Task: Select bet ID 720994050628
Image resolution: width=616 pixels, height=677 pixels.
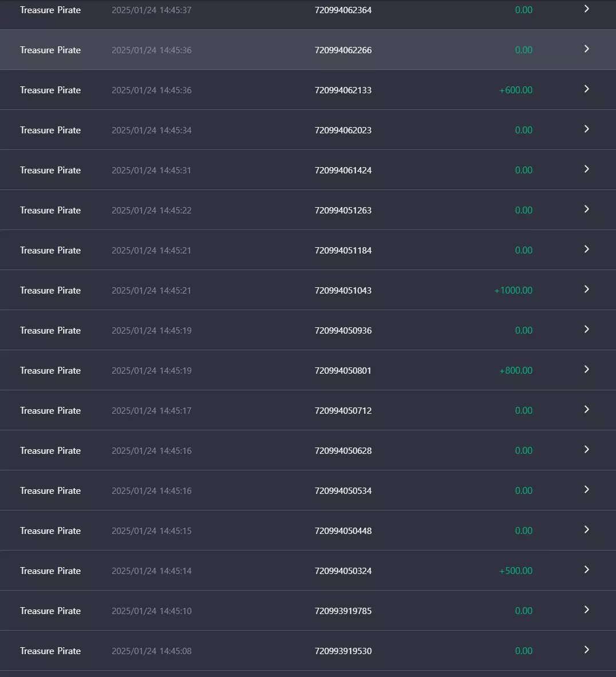Action: pyautogui.click(x=343, y=451)
